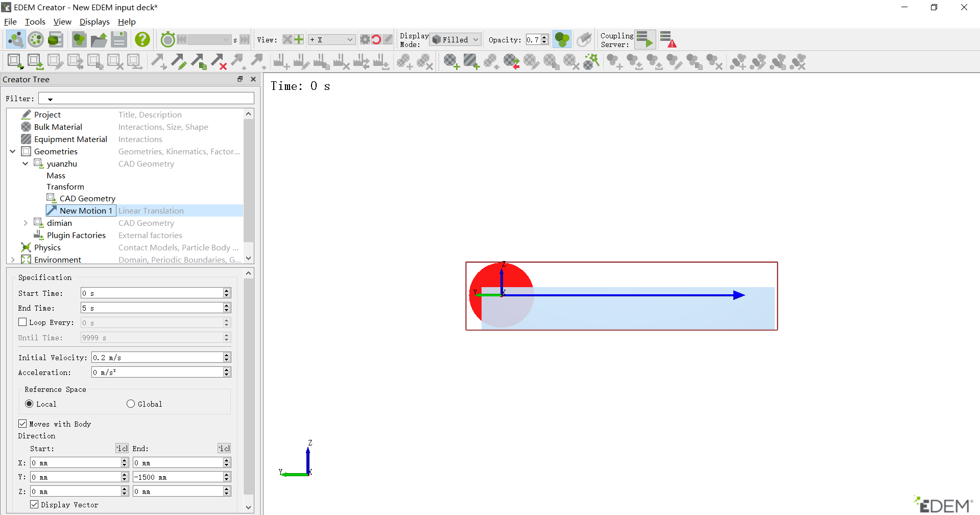Click the delete motion red X icon
This screenshot has height=515, width=980.
(x=219, y=62)
